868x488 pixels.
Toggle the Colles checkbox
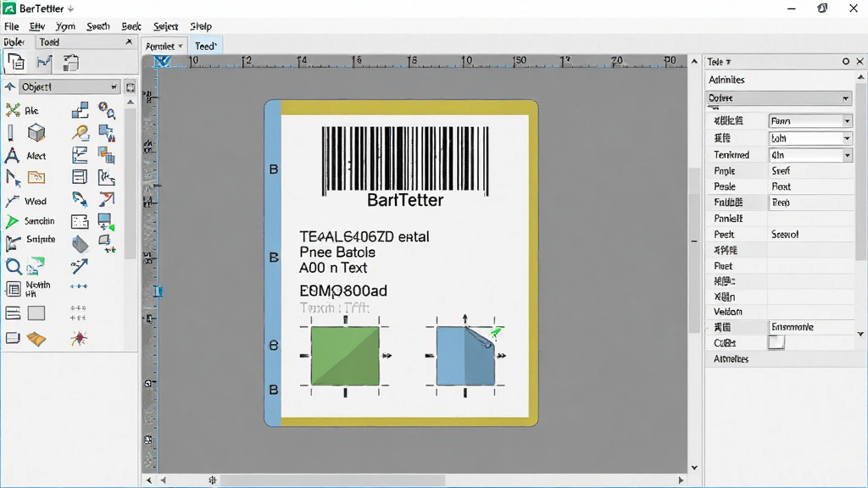coord(776,342)
